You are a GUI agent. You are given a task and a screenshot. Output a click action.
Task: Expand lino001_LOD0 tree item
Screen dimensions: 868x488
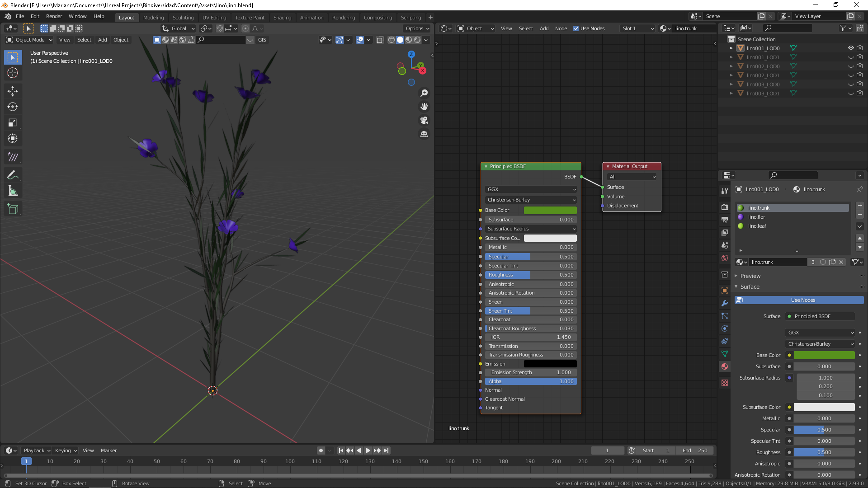click(731, 48)
